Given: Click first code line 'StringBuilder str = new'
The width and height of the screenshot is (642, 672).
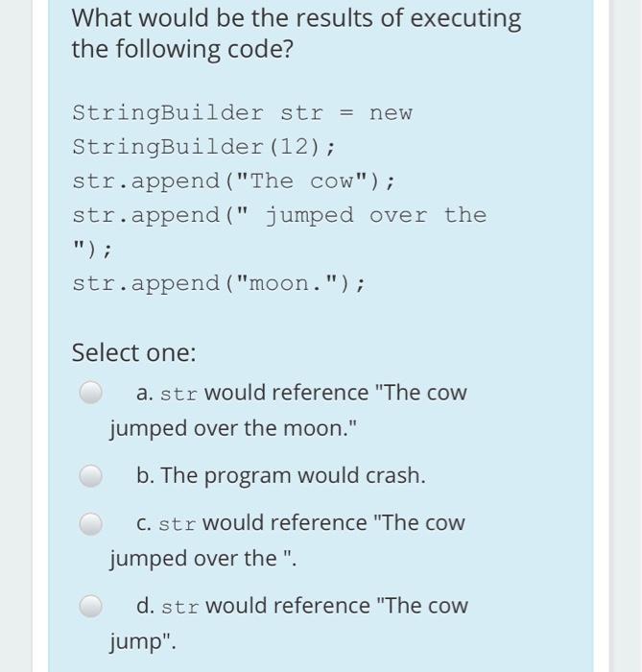Looking at the screenshot, I should click(x=243, y=113).
